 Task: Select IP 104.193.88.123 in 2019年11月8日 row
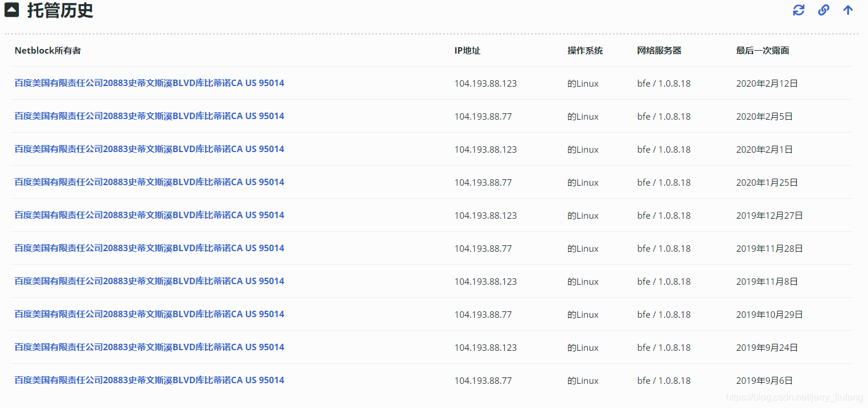click(x=485, y=282)
